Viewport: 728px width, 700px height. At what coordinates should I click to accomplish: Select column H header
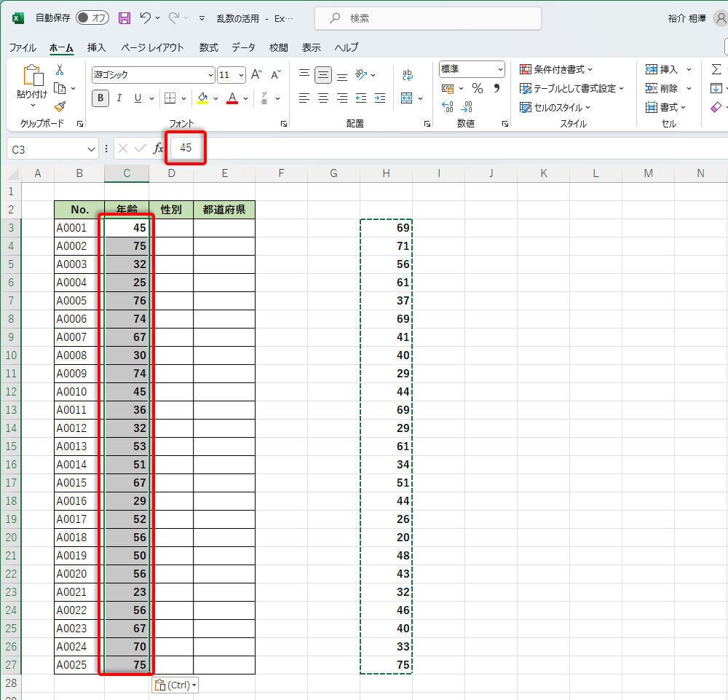[x=386, y=173]
